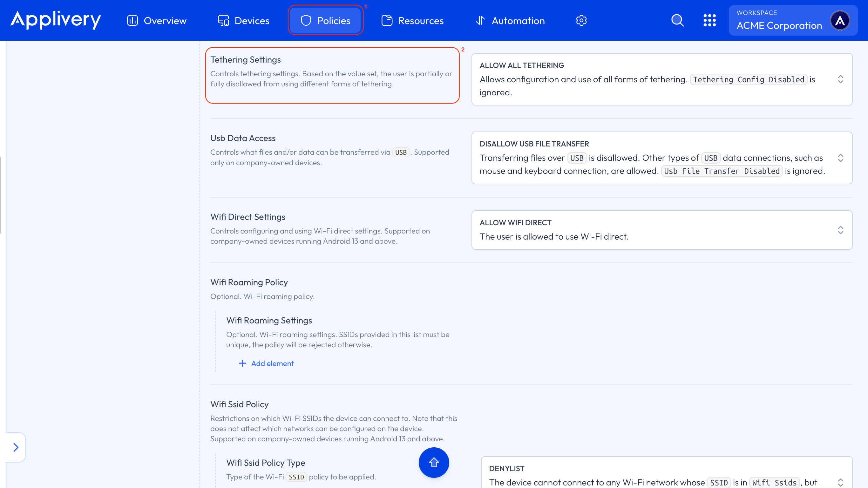The image size is (868, 488).
Task: Click the Applivery logo
Action: (56, 20)
